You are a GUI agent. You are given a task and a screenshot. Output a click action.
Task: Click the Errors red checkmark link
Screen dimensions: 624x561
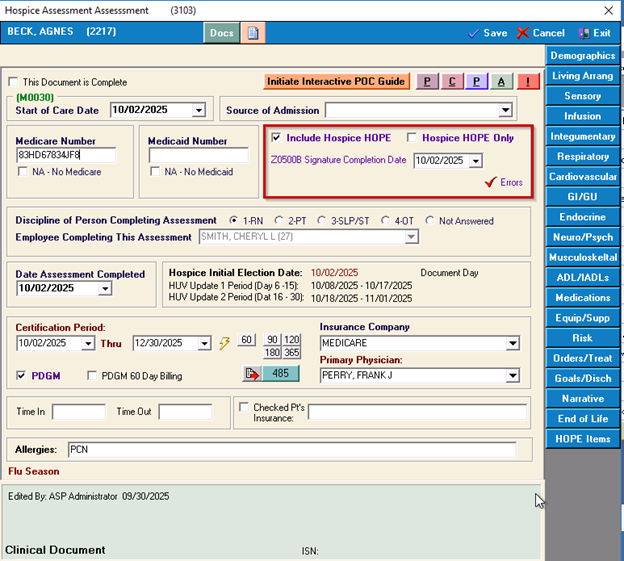pos(490,182)
